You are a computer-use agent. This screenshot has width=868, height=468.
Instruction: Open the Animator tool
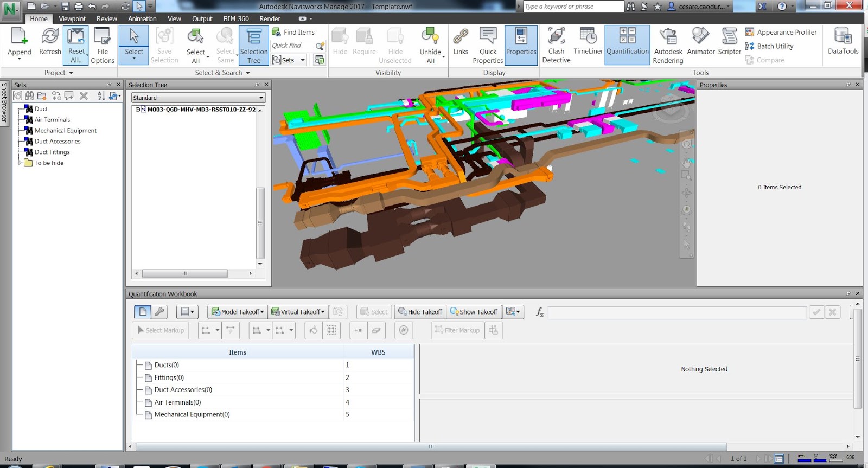701,41
